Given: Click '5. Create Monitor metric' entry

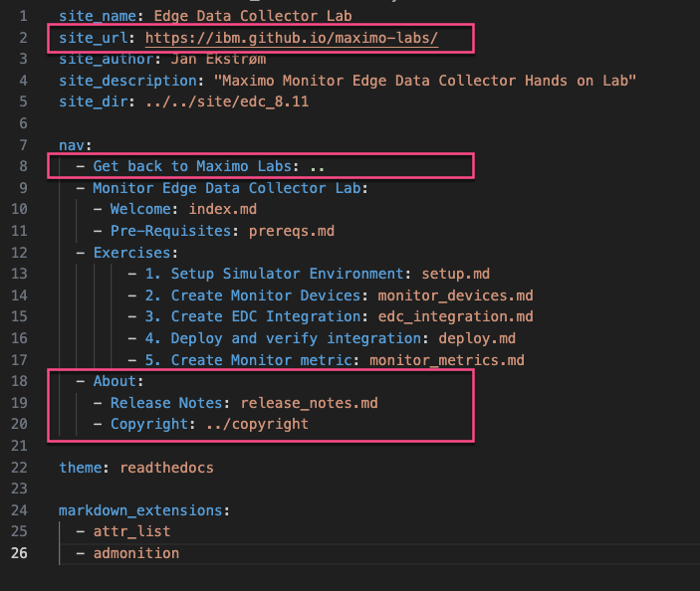Looking at the screenshot, I should 248,360.
